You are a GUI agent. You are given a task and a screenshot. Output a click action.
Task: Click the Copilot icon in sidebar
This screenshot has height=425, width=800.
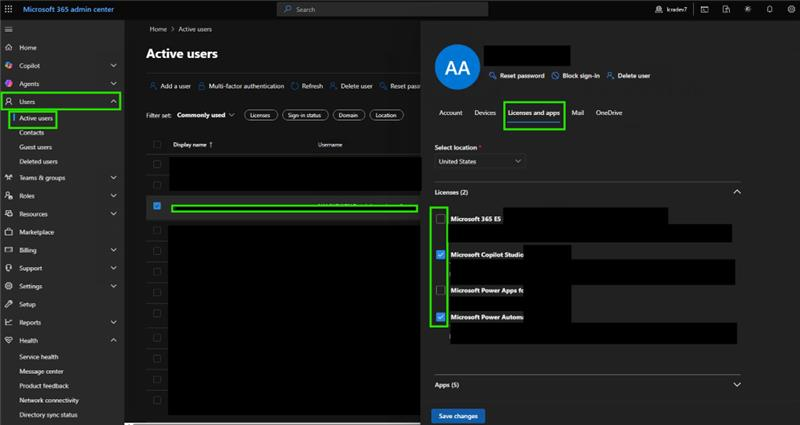[9, 65]
